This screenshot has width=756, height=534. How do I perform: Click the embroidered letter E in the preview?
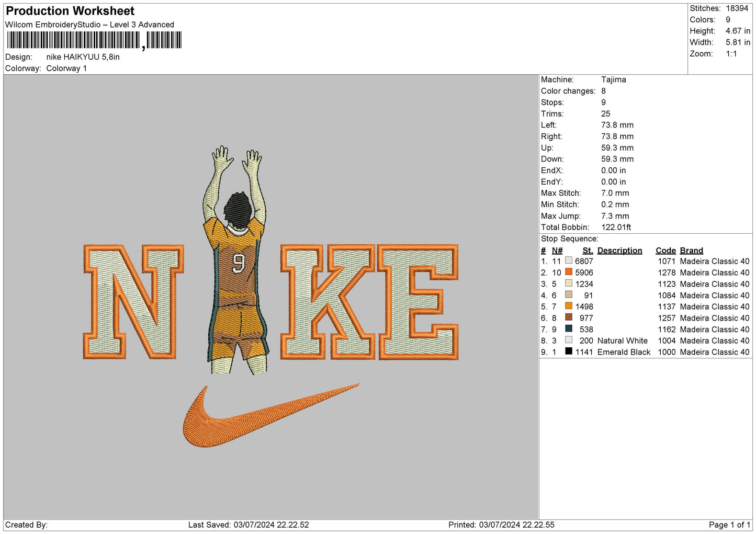click(418, 302)
